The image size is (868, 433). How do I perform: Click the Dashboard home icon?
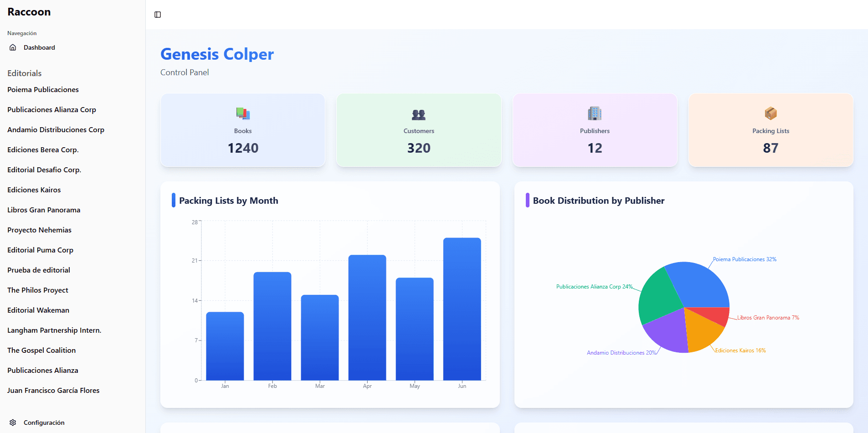13,47
